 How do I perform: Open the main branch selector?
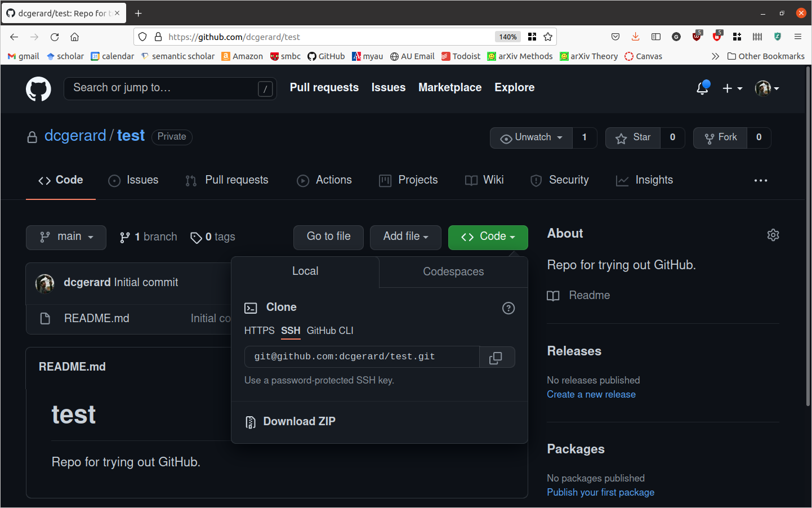pyautogui.click(x=66, y=237)
